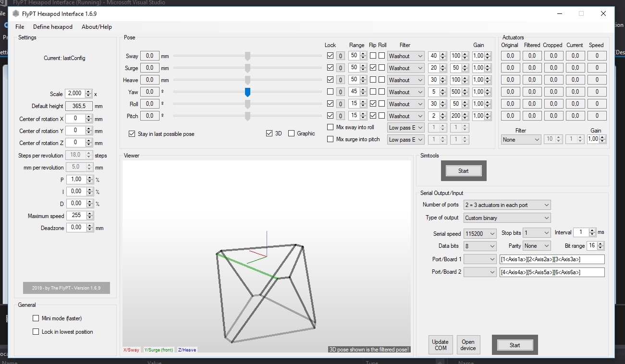Click the Simtools Start button

pyautogui.click(x=463, y=170)
